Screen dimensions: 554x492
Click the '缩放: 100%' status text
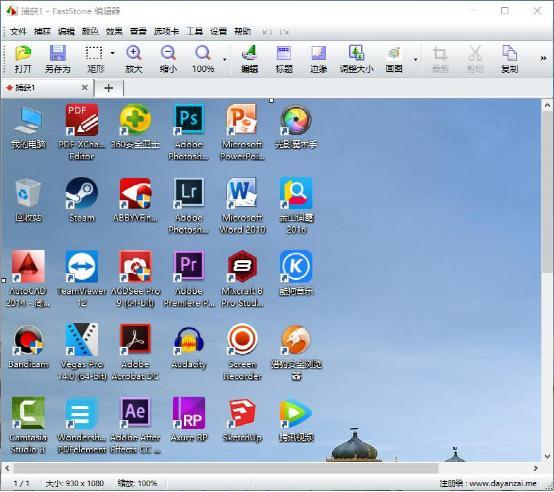pos(137,484)
